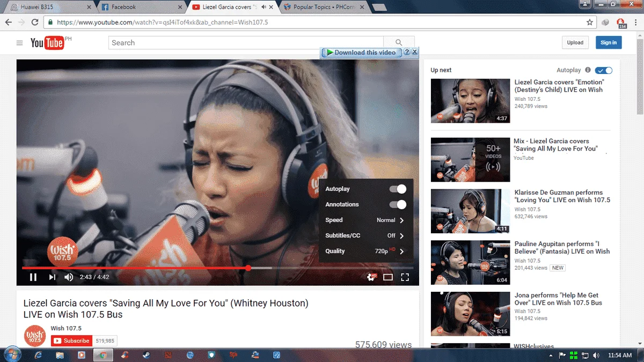
Task: Open a new browser tab
Action: click(x=379, y=7)
